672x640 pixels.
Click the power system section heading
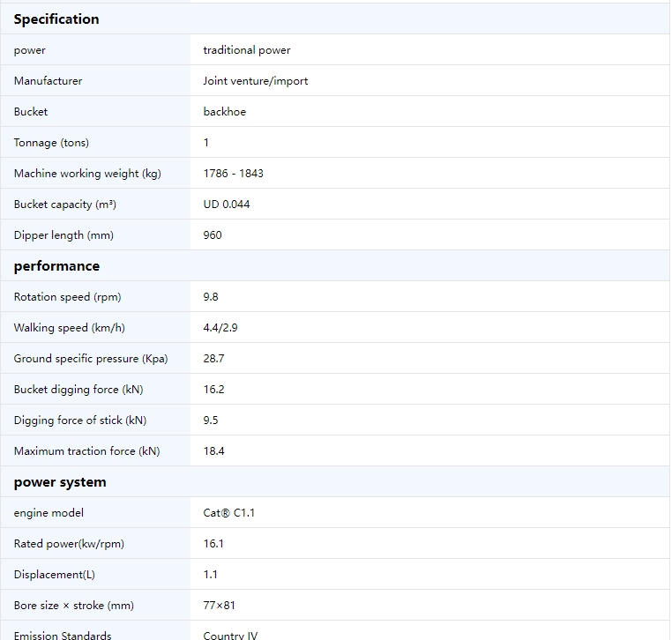60,482
